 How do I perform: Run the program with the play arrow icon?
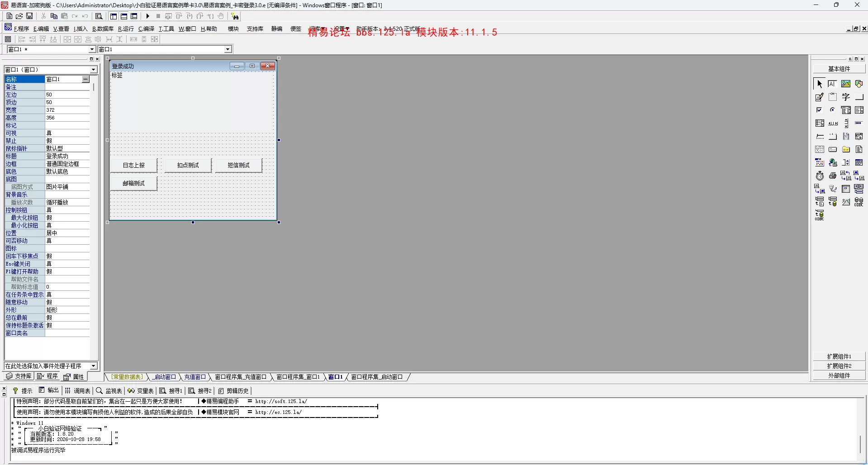click(147, 16)
